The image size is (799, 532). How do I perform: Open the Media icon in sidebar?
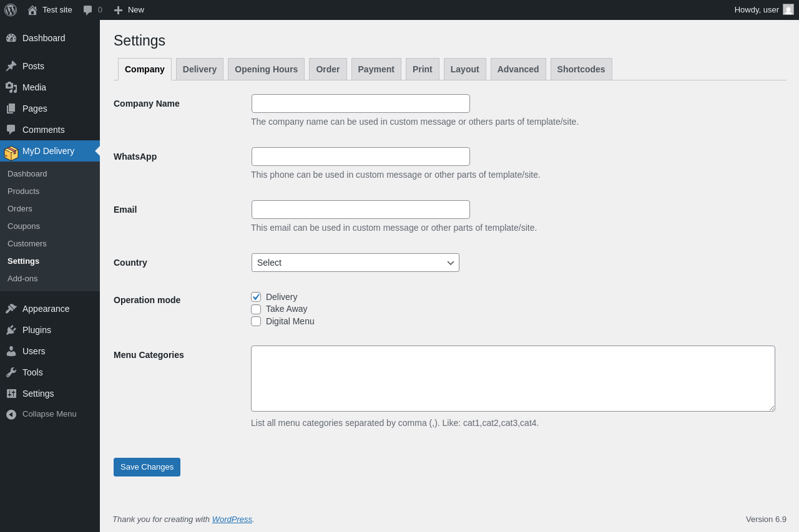coord(11,87)
